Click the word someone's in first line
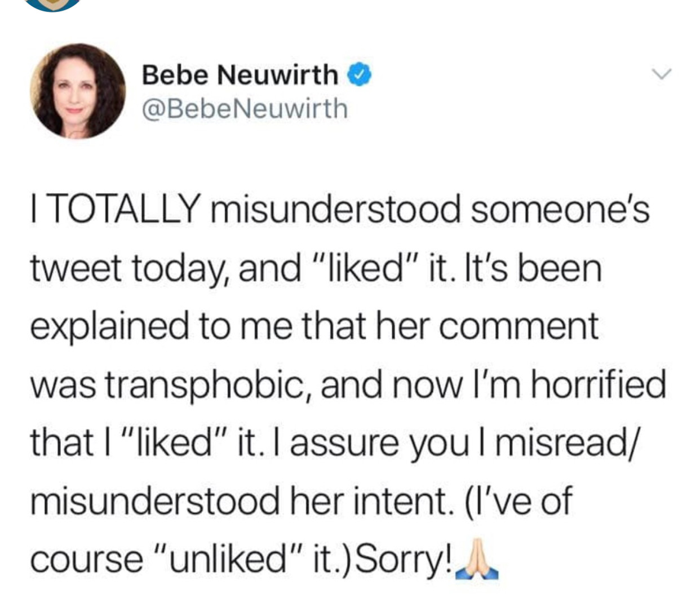This screenshot has width=700, height=594. click(x=559, y=209)
